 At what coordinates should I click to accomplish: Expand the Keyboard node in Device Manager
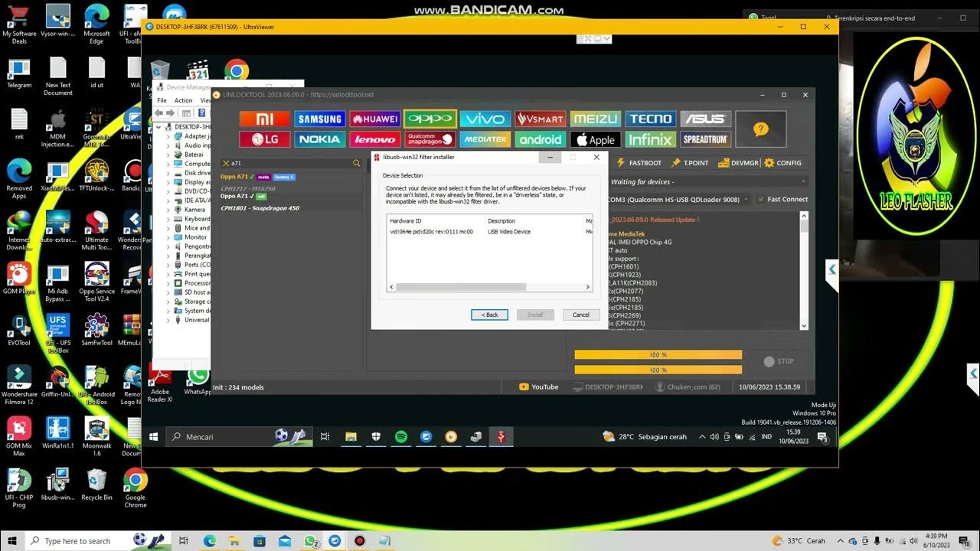coord(168,219)
